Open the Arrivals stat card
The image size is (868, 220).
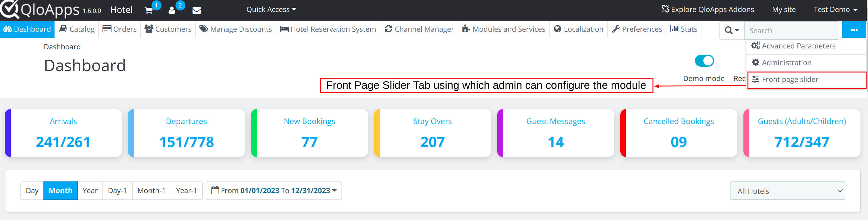[x=63, y=133]
